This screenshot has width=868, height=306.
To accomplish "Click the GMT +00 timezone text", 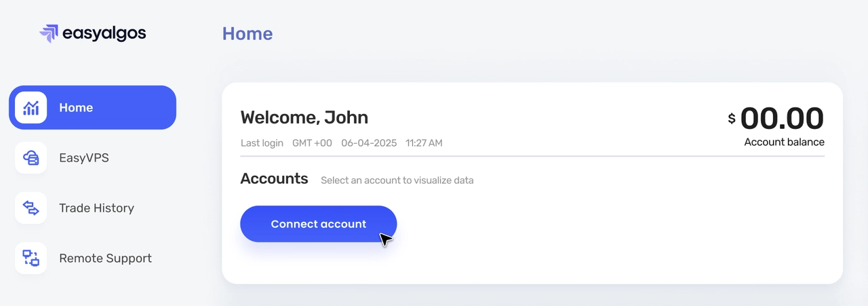I will (312, 143).
